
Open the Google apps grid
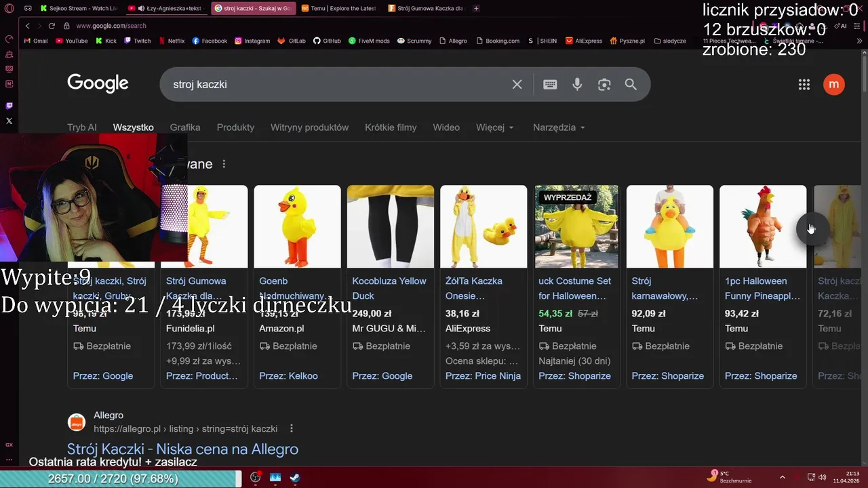click(x=804, y=85)
